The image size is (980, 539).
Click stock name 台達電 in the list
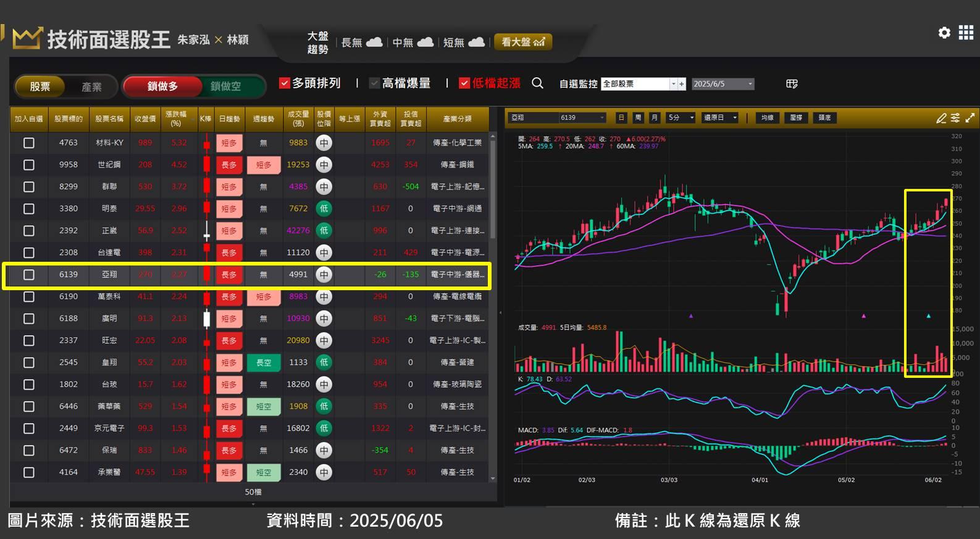[109, 253]
